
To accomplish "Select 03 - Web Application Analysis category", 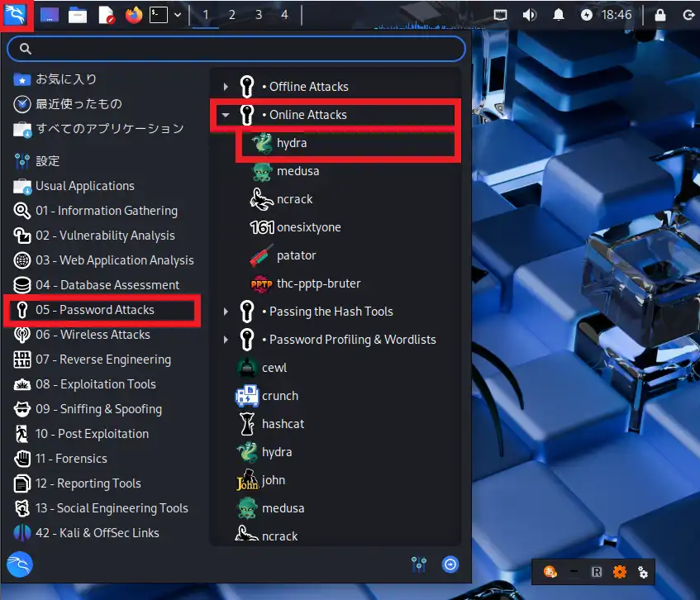I will click(102, 260).
